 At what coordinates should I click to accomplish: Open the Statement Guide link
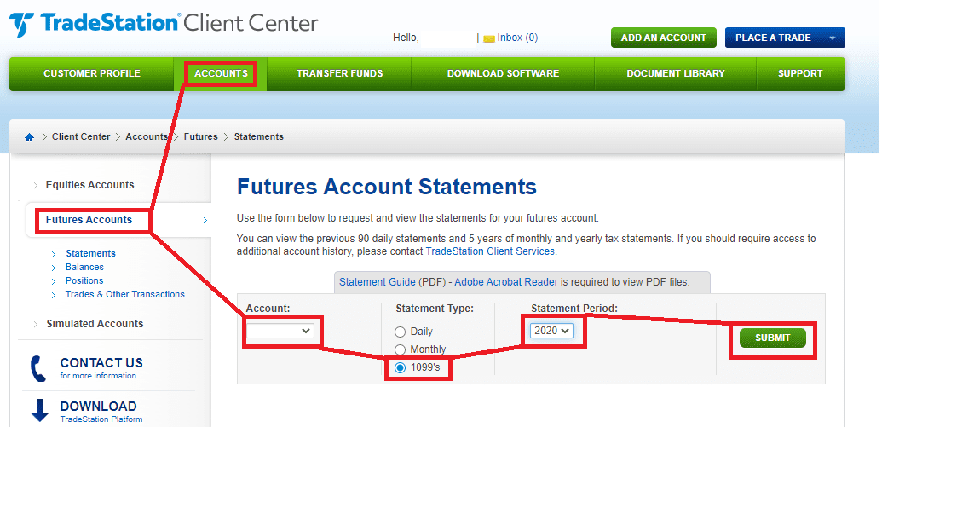[x=378, y=282]
